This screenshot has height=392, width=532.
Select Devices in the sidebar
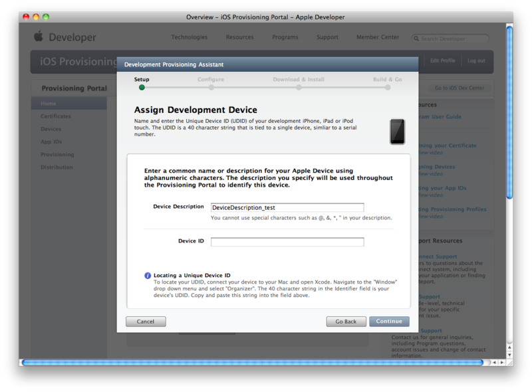click(51, 129)
